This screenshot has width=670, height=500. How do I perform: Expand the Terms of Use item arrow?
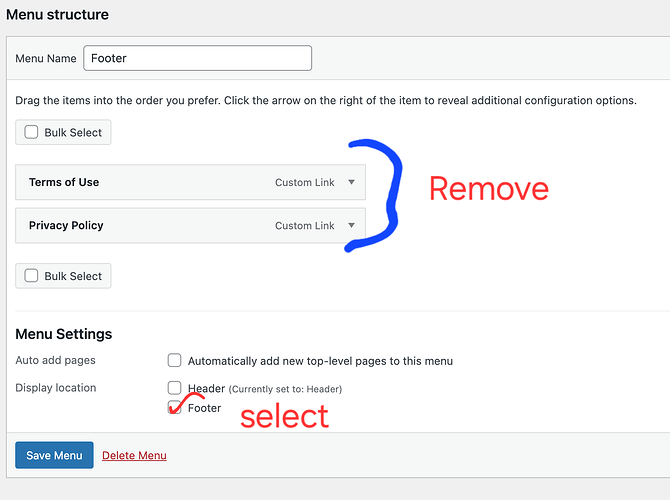[x=351, y=182]
